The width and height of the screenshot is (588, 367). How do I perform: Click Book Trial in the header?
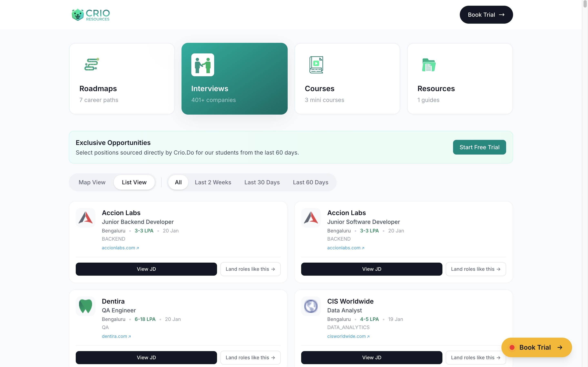[x=486, y=15]
